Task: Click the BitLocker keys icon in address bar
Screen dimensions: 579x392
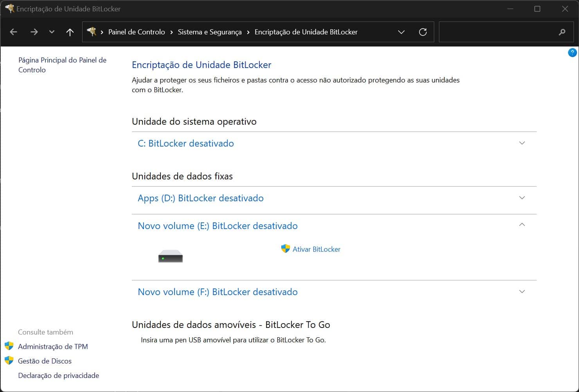Action: 92,32
